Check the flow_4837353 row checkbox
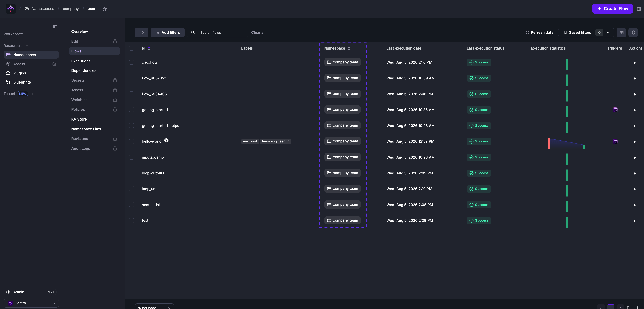 point(132,78)
